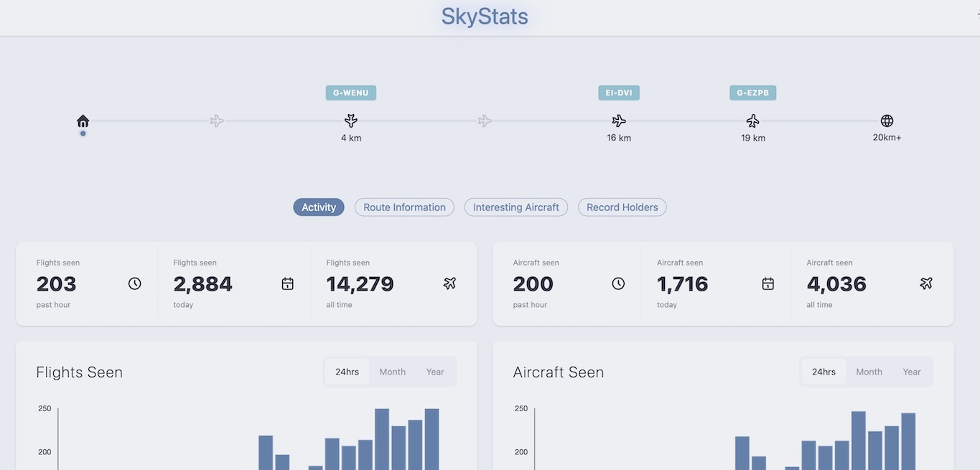Screen dimensions: 980x470
Task: Select 24hrs range in Flights Seen chart
Action: [347, 372]
